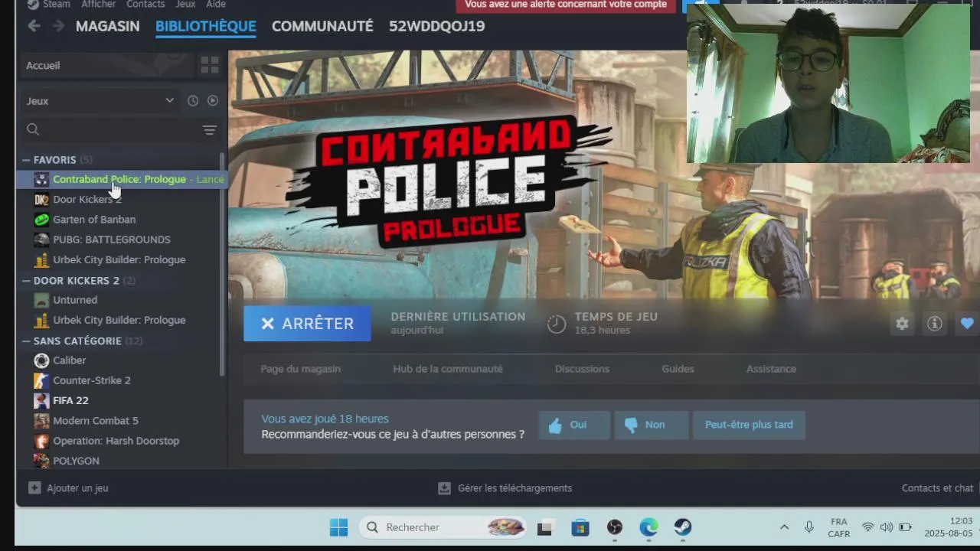Open game settings gear icon
Viewport: 980px width, 551px height.
[x=902, y=324]
